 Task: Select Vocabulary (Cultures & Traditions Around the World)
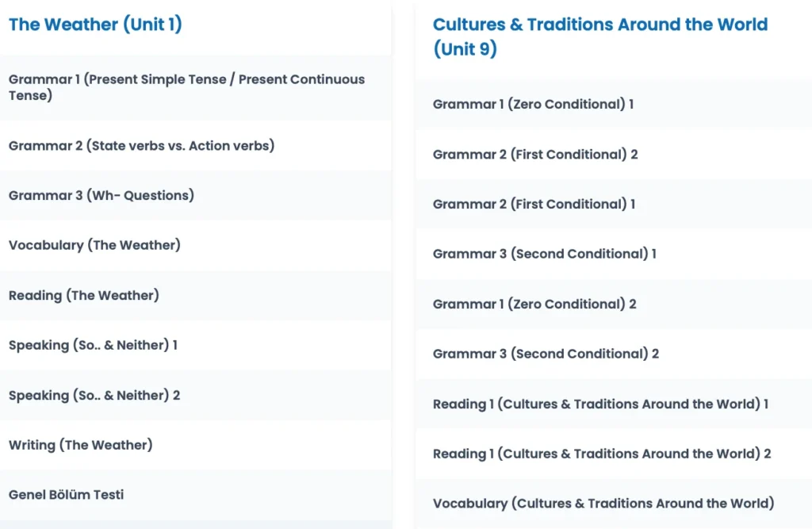pyautogui.click(x=615, y=504)
